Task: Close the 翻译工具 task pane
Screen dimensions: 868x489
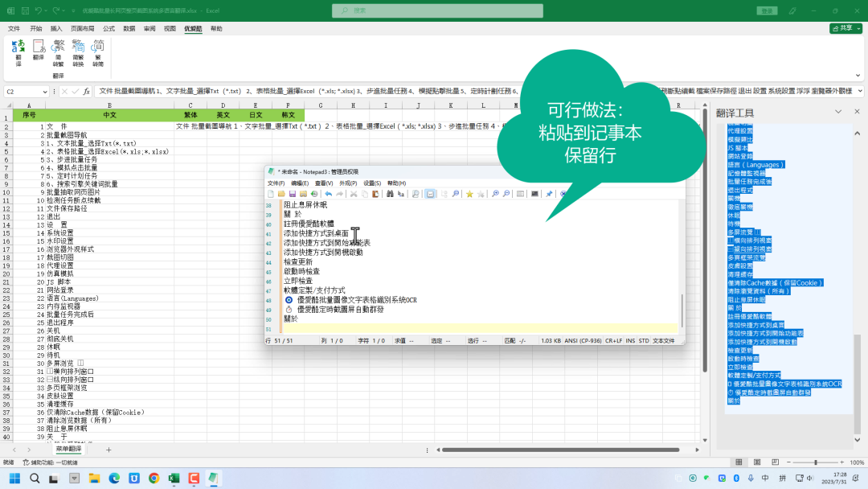Action: (x=857, y=112)
